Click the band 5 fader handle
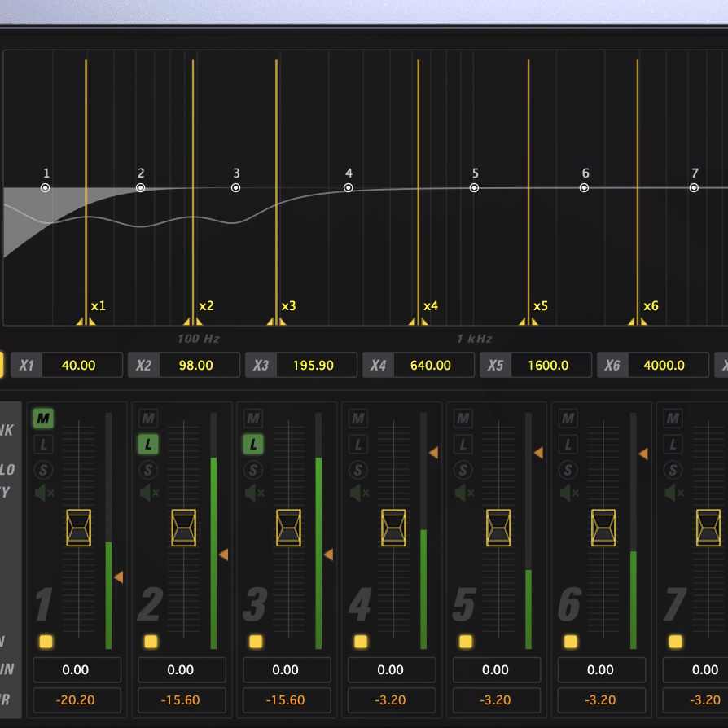 pos(498,528)
